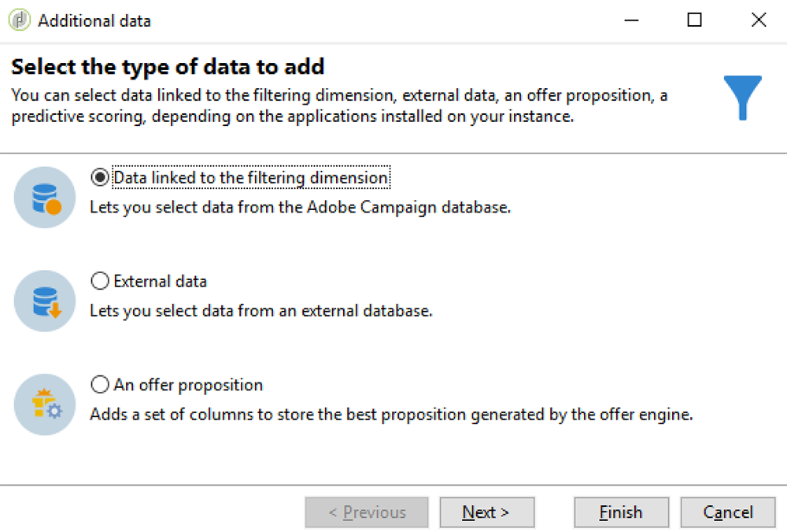Viewport: 787px width, 532px height.
Task: Minimize the Additional data window
Action: 630,20
